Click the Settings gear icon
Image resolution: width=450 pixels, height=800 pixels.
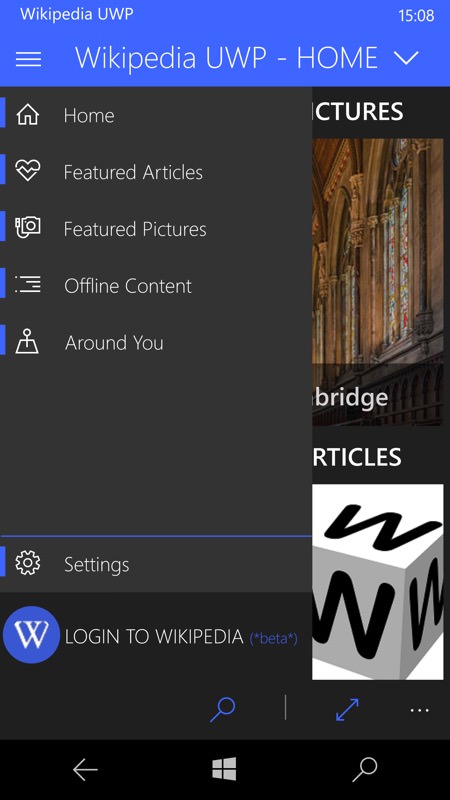28,563
